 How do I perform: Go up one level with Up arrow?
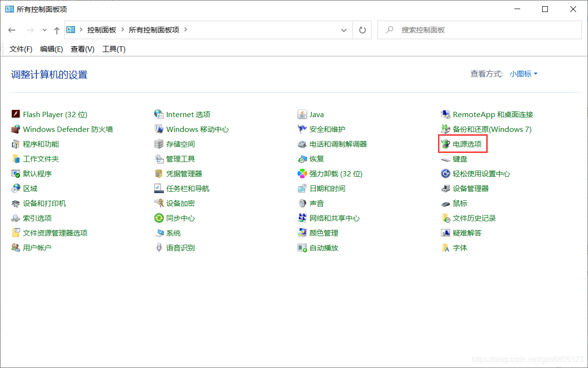click(57, 30)
